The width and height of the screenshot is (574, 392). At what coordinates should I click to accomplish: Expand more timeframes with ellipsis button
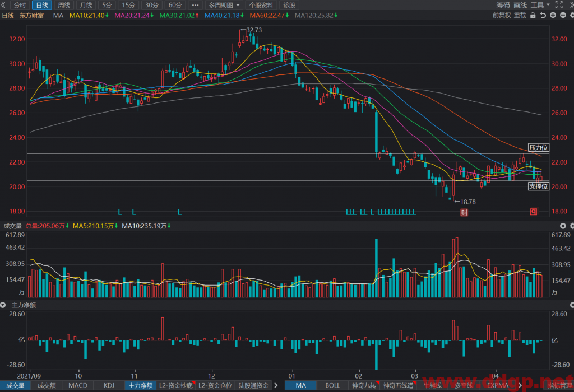(x=195, y=5)
